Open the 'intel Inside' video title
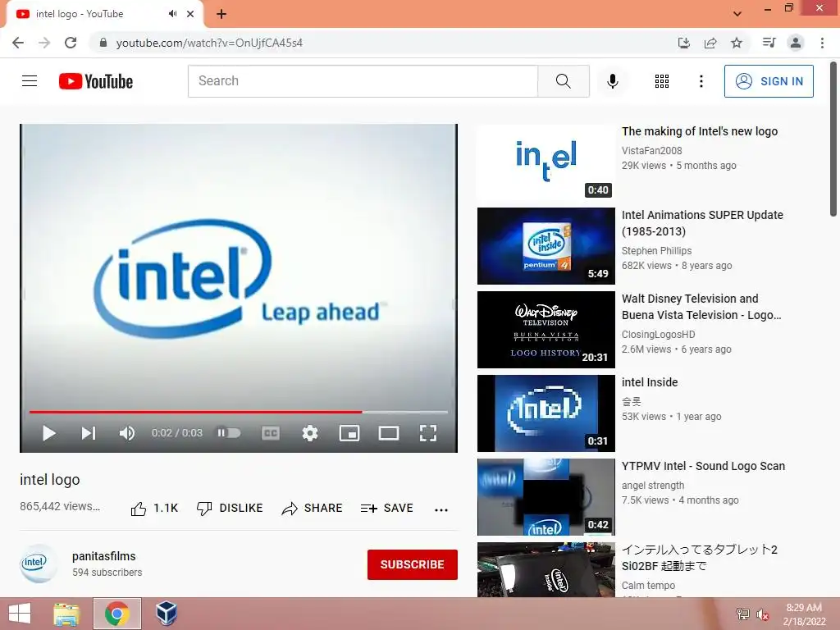 tap(650, 382)
